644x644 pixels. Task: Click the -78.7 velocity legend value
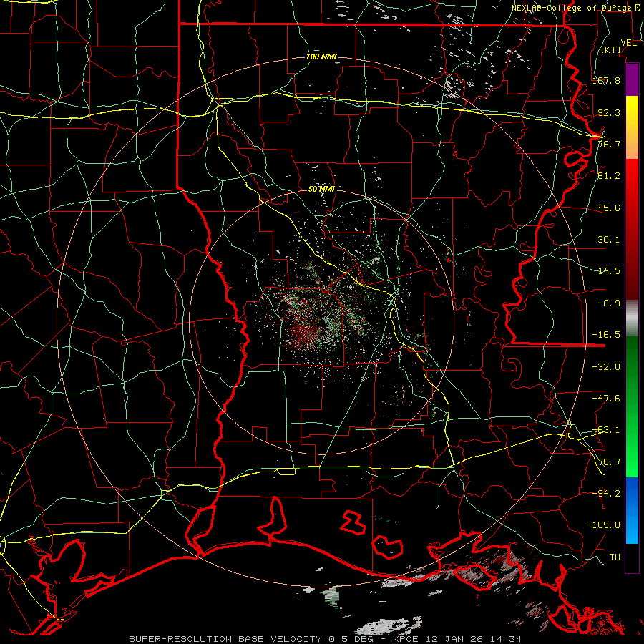click(x=606, y=462)
